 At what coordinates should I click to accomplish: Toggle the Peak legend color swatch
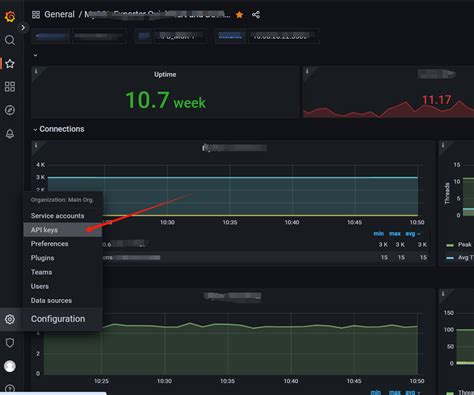tap(450, 245)
